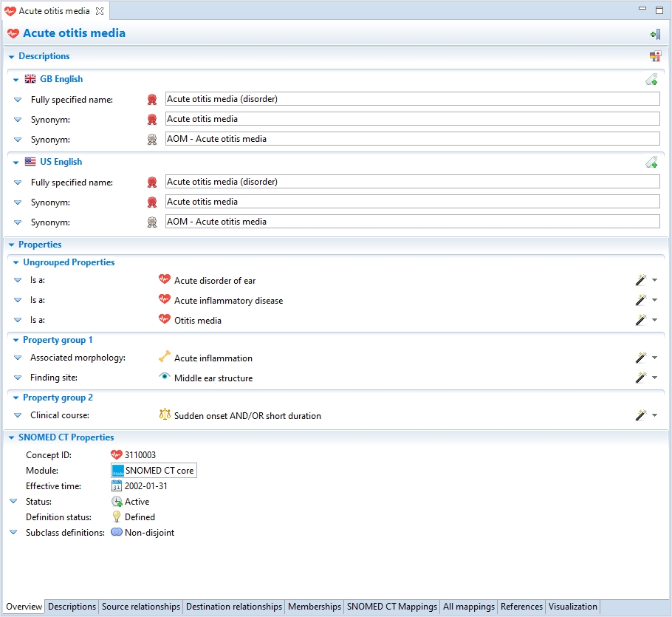Open dropdown arrow beside Acute disorder of ear
Viewport: 672px width, 617px height.
pyautogui.click(x=655, y=281)
